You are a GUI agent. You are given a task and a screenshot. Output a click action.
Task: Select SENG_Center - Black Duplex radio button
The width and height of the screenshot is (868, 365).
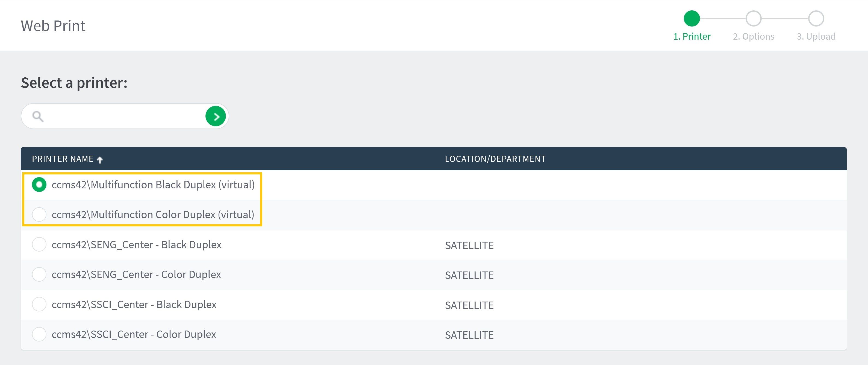[39, 244]
